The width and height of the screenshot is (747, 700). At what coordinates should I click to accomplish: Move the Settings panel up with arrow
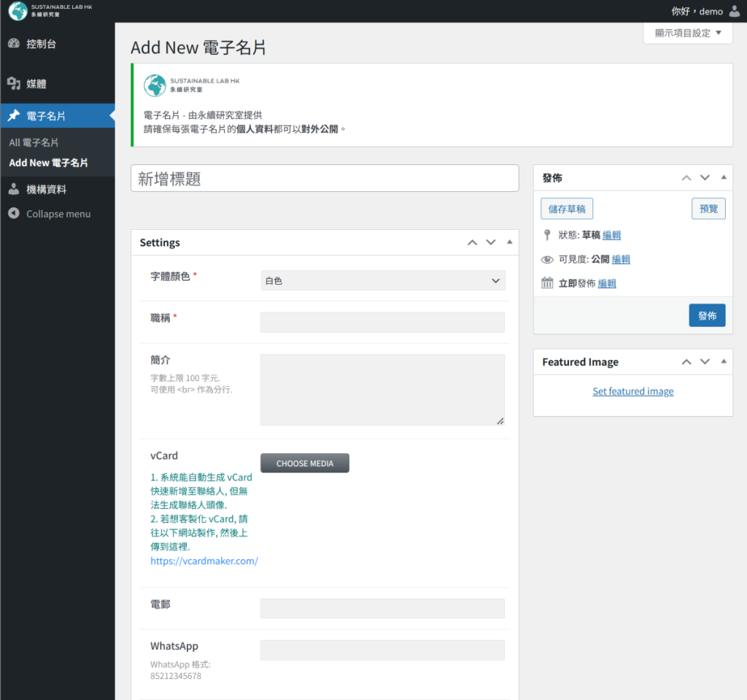[x=472, y=242]
